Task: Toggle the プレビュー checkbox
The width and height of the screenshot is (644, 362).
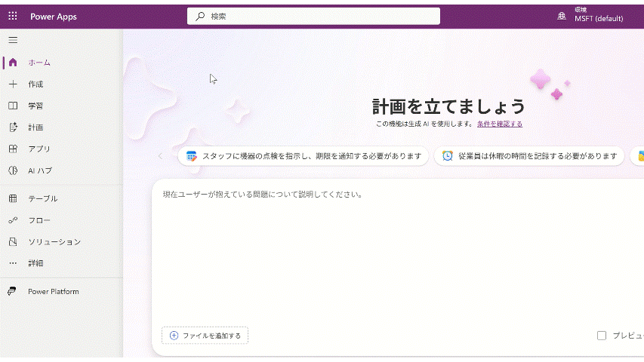Action: coord(602,336)
